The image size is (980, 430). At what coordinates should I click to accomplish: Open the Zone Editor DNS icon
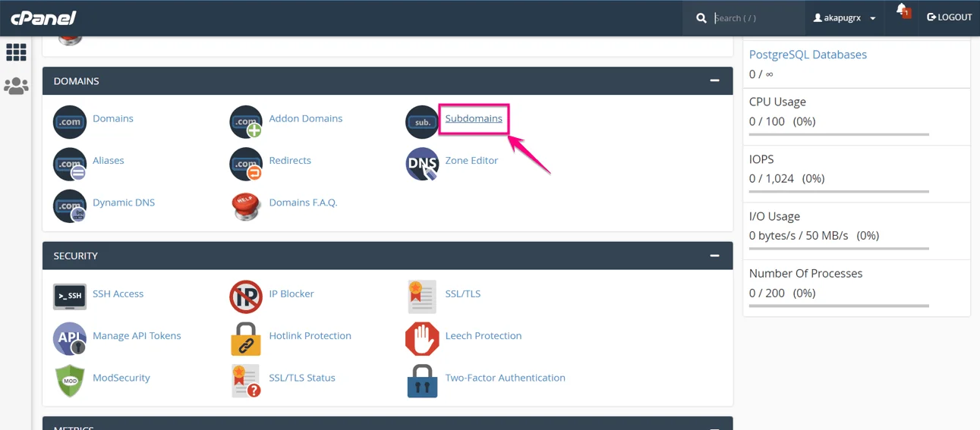point(422,164)
